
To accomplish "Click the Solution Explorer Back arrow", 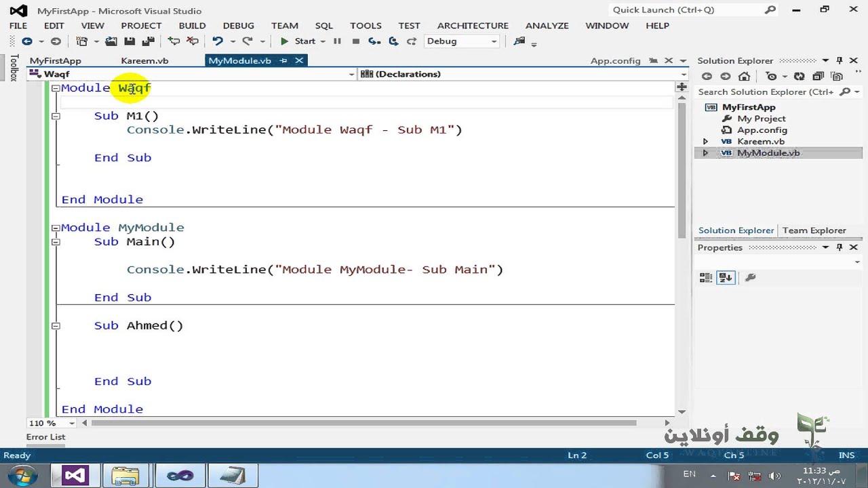I will [x=707, y=77].
